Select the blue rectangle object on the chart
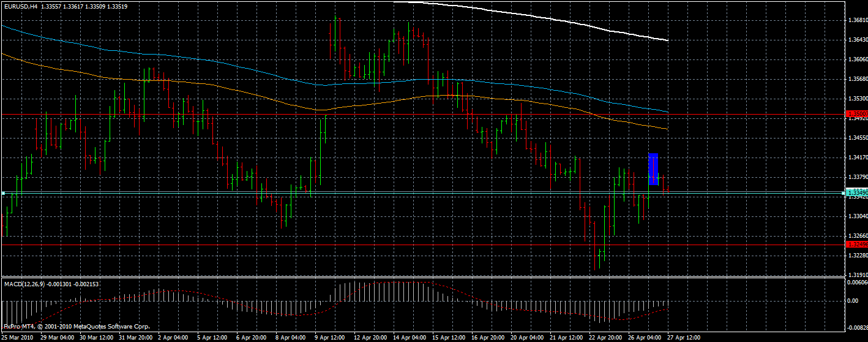The width and height of the screenshot is (868, 342). tap(653, 169)
